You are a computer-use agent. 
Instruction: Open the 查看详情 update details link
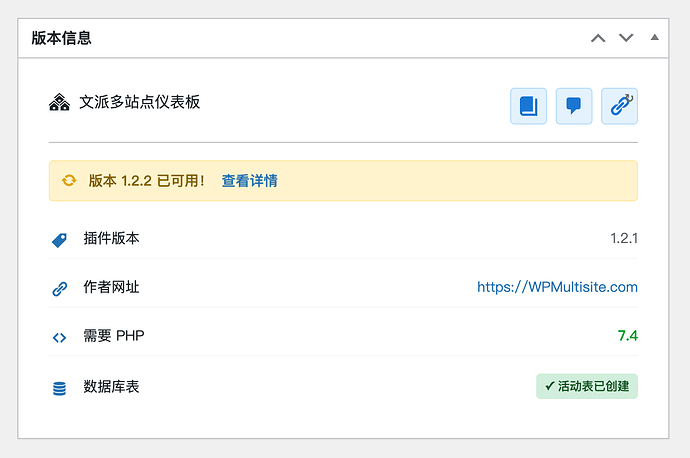[249, 181]
